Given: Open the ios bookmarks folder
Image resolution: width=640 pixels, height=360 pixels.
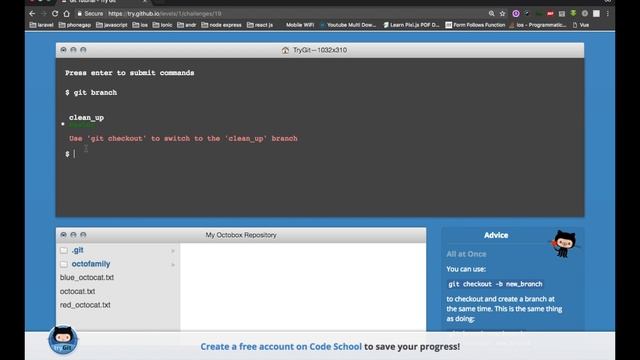Looking at the screenshot, I should (140, 25).
